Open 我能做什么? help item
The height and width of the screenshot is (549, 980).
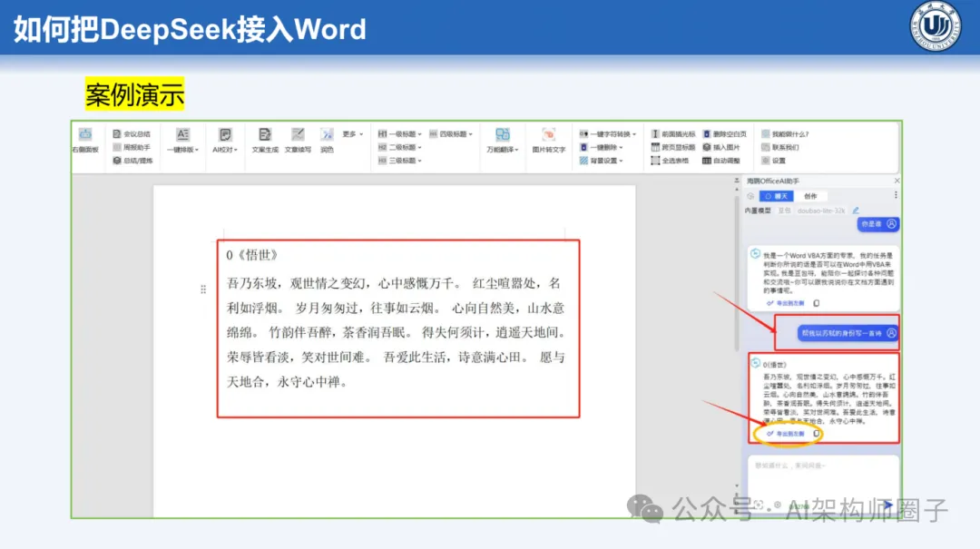[785, 133]
